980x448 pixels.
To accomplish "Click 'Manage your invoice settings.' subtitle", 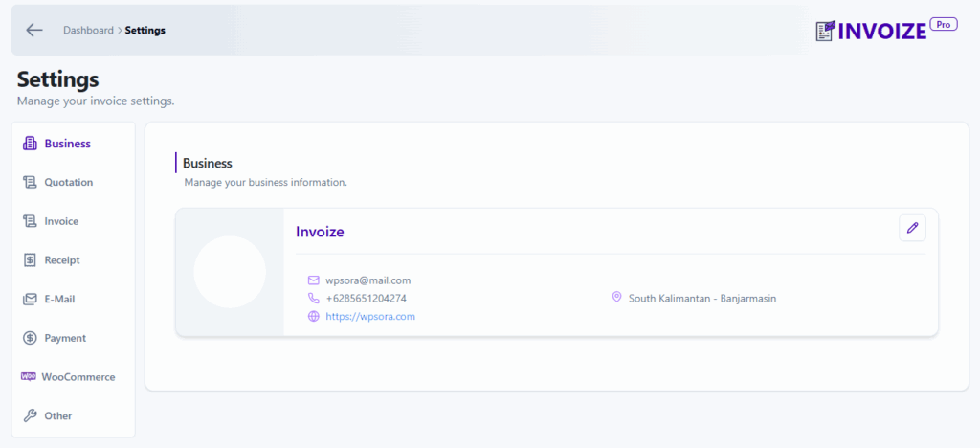I will tap(96, 101).
